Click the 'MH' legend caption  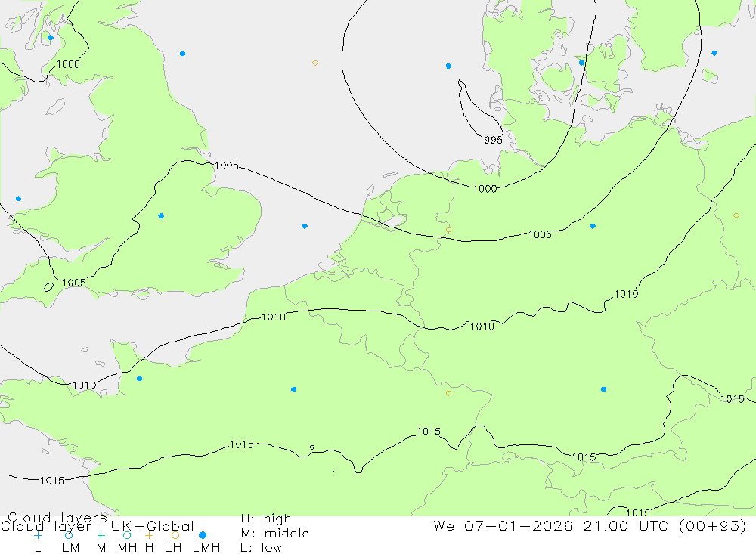(127, 548)
